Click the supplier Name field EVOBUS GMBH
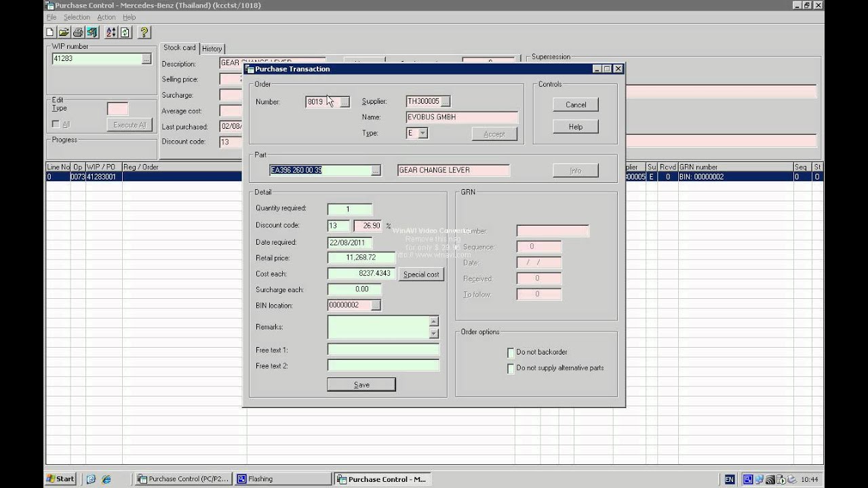The height and width of the screenshot is (488, 868). pos(462,117)
